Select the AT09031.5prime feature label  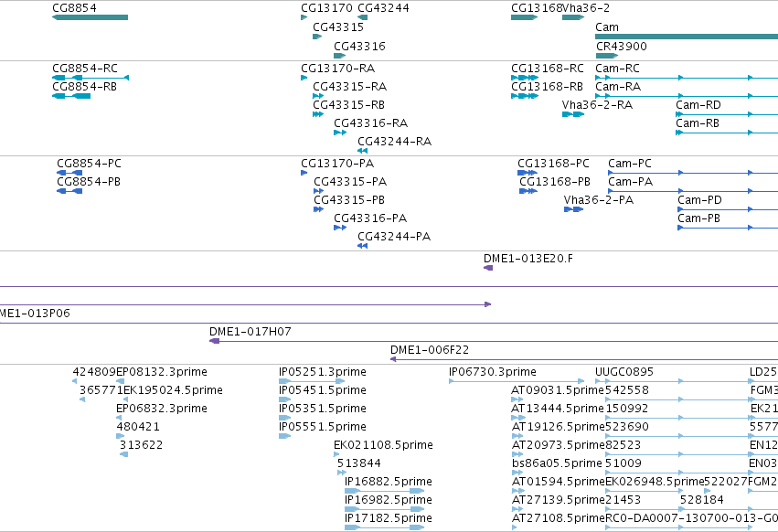(558, 390)
